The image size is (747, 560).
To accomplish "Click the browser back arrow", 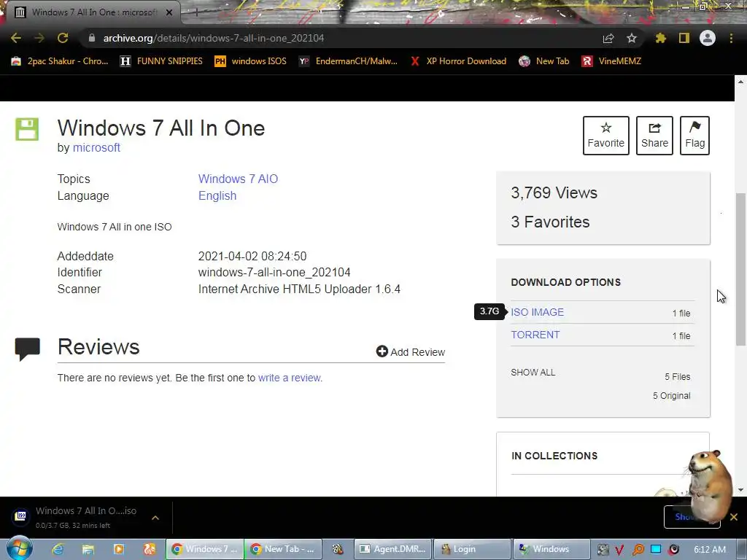I will (x=16, y=38).
